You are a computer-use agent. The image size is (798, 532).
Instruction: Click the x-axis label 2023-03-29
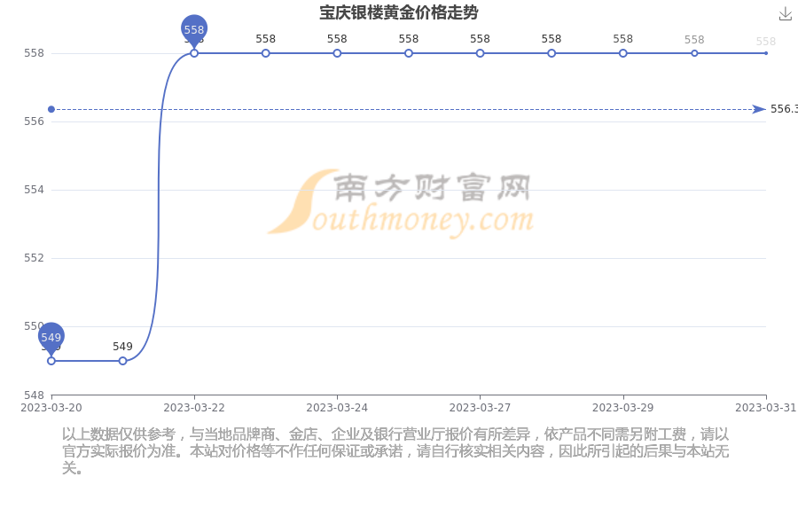[x=623, y=408]
